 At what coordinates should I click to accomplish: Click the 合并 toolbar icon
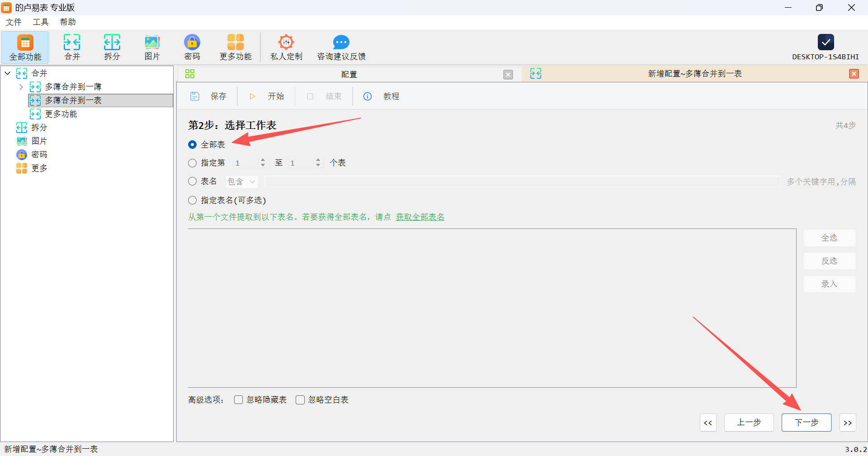(72, 47)
